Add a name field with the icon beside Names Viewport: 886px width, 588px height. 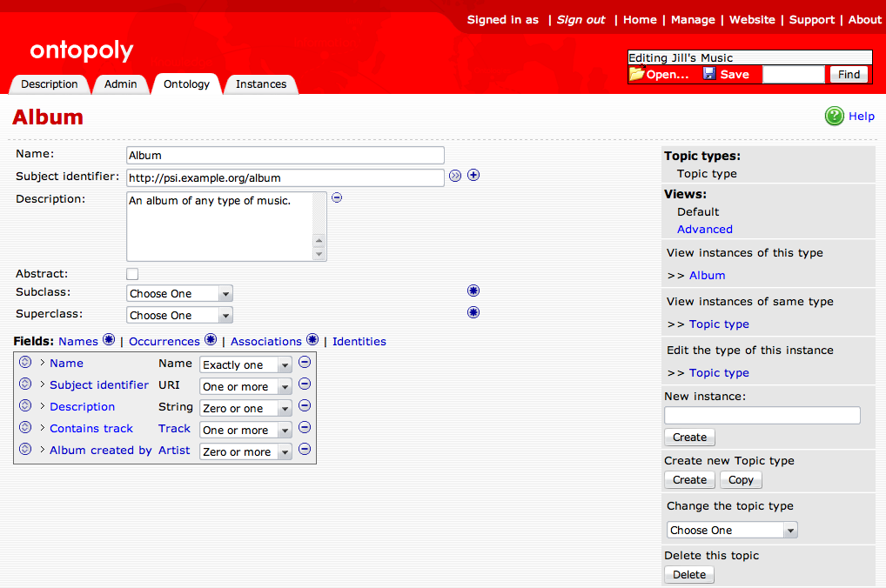click(x=109, y=340)
